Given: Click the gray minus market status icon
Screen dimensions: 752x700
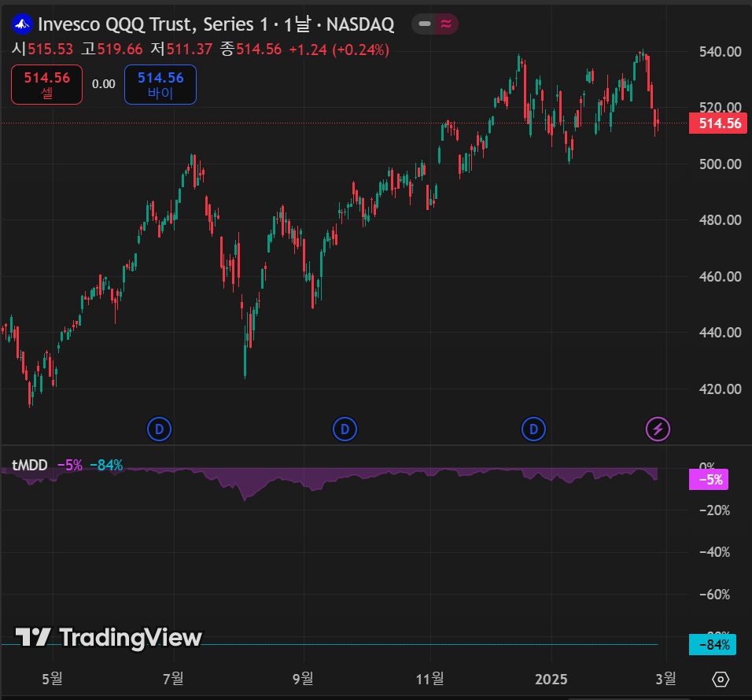Looking at the screenshot, I should coord(425,24).
